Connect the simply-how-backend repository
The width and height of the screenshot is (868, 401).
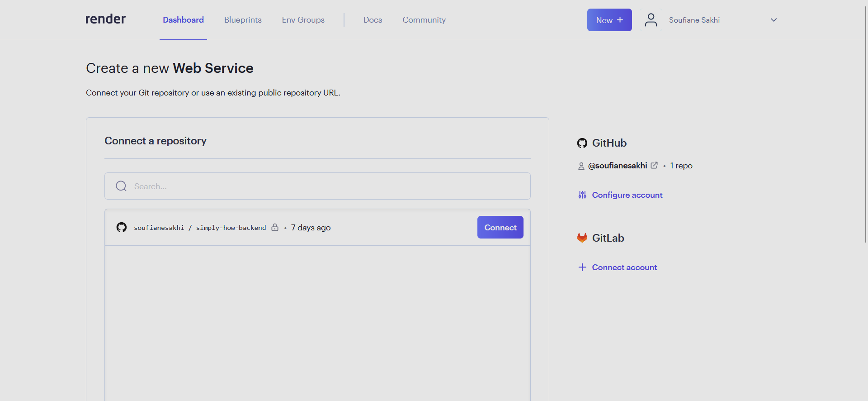[x=500, y=227]
